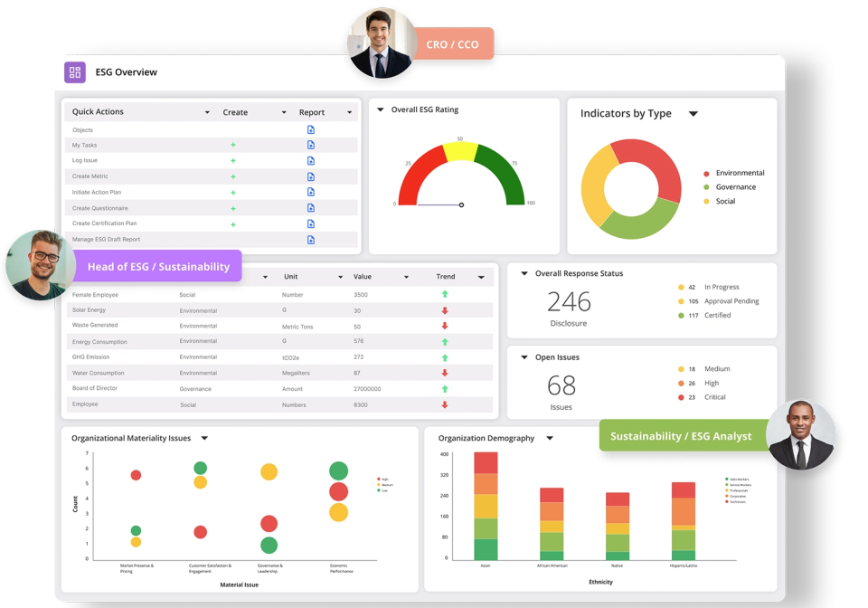Create a new issue via Log Issue plus
Viewport: 868px width, 608px height.
point(232,160)
